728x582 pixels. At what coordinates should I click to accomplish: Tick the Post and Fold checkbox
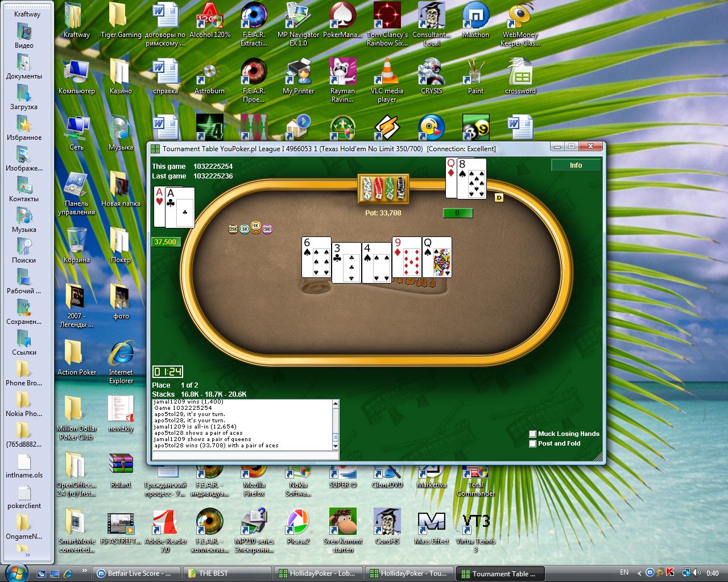(x=533, y=443)
